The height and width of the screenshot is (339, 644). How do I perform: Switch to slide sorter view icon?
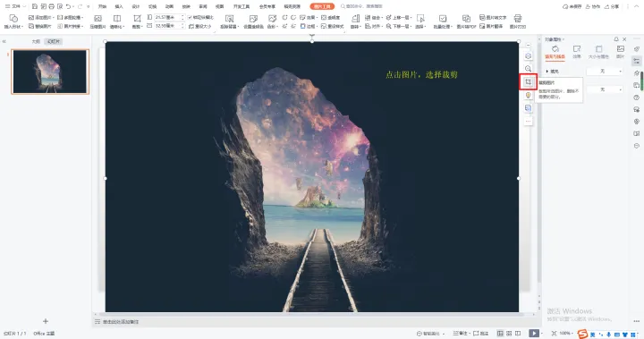(x=509, y=334)
